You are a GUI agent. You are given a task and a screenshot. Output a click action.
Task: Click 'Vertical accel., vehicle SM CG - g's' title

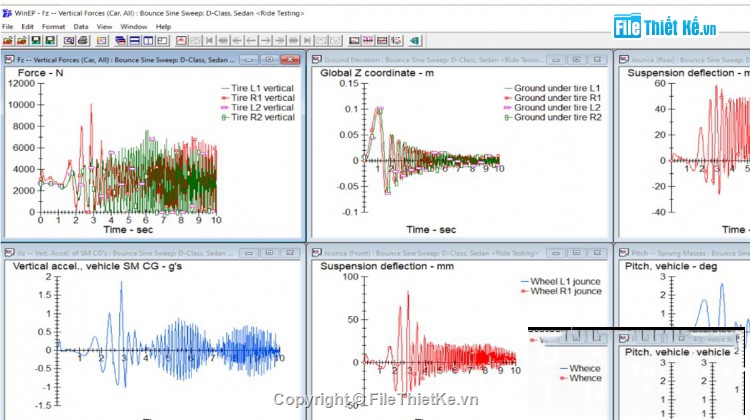point(97,266)
